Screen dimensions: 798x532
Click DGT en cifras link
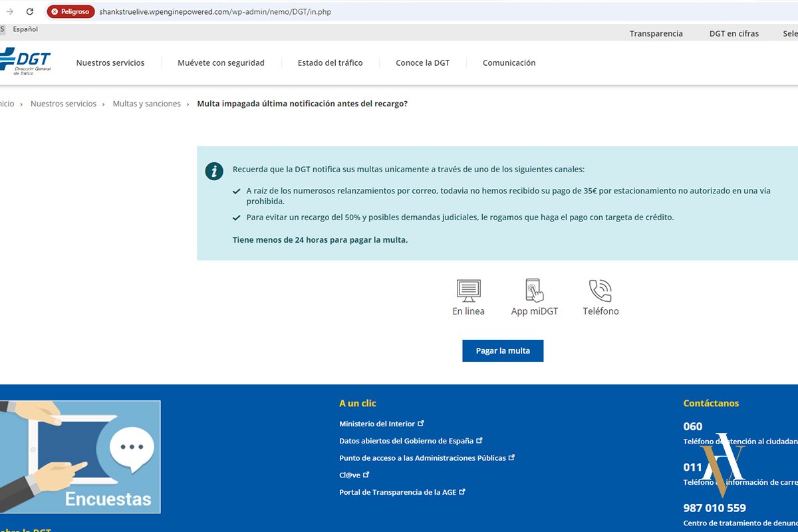pos(734,33)
